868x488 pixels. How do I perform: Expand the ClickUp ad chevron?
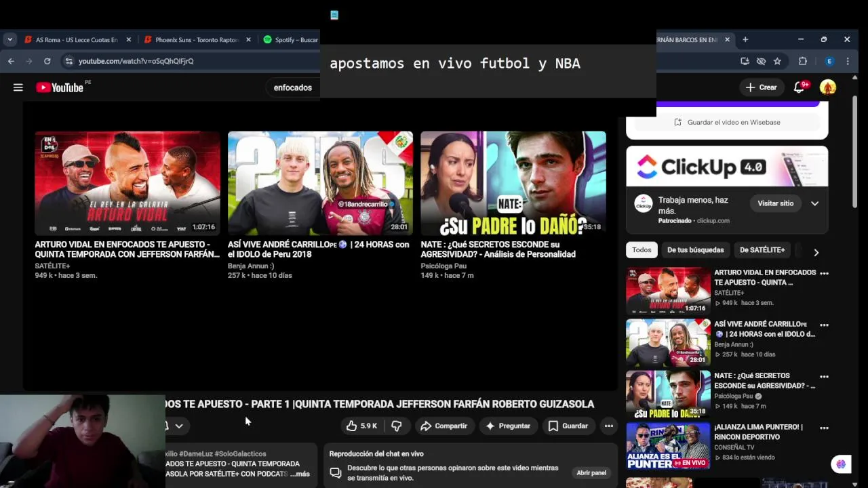(814, 203)
